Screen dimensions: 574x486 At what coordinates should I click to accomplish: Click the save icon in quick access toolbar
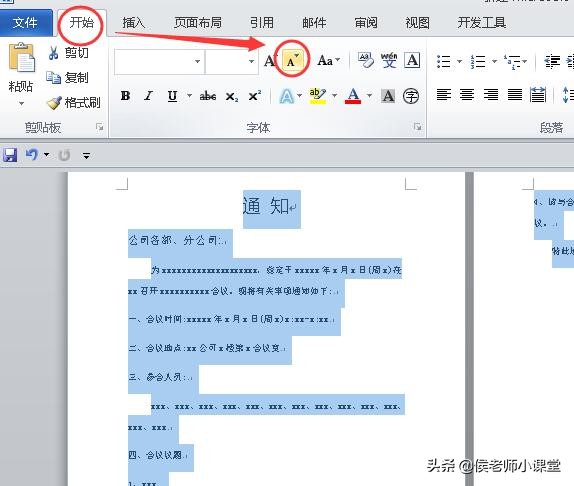click(10, 155)
